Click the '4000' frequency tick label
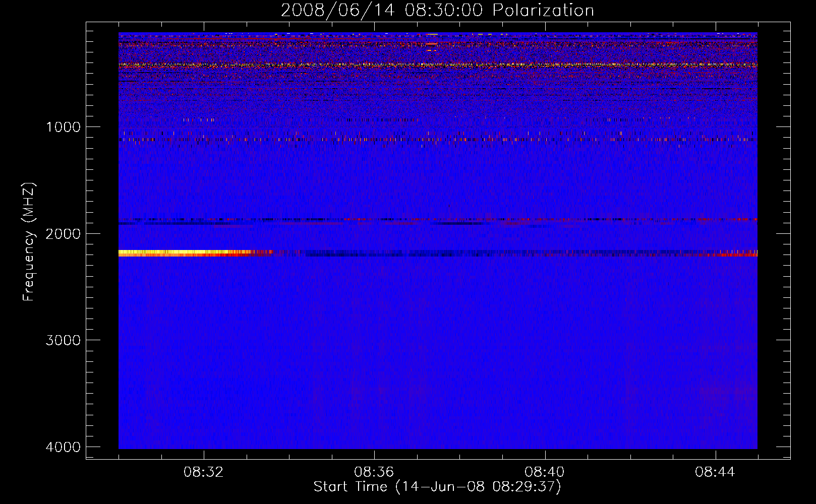Viewport: 816px width, 504px height. (x=63, y=447)
